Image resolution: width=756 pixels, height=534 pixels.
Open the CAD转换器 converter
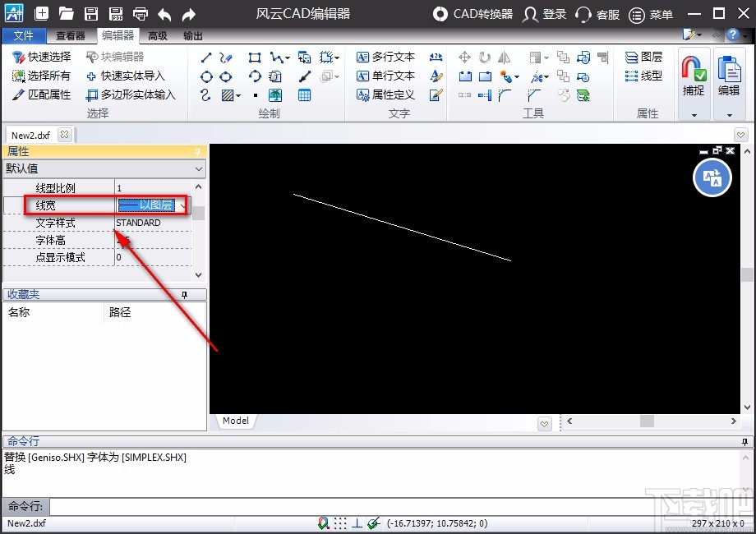point(472,14)
